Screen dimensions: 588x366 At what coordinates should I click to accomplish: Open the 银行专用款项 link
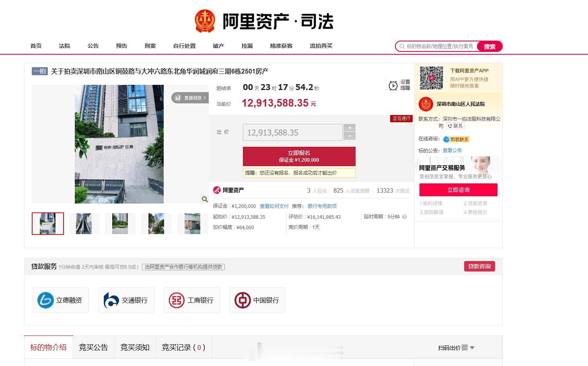tap(322, 206)
